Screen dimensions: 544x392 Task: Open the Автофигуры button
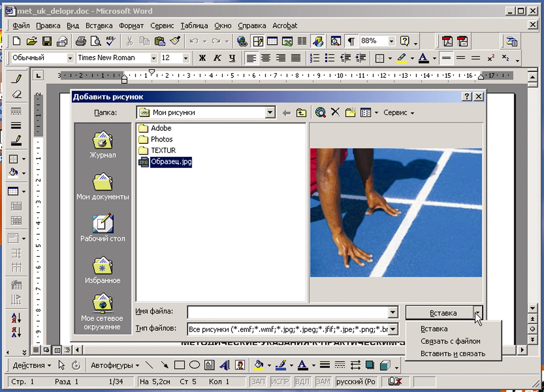(x=115, y=365)
